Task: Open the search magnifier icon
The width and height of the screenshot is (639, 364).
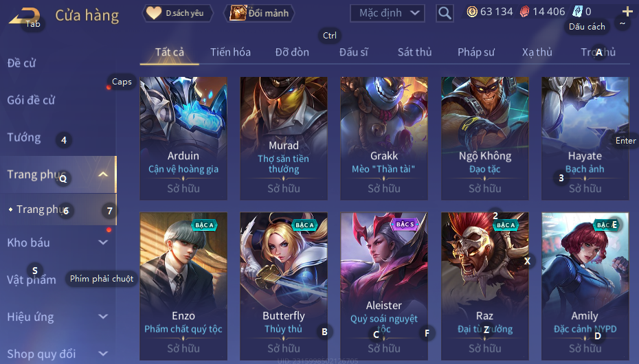Action: (445, 14)
